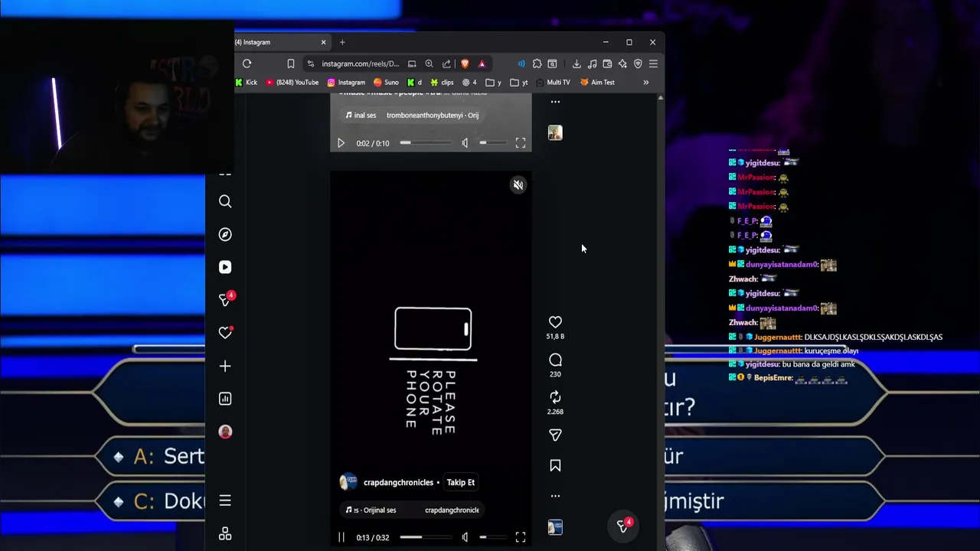Open sidebar Messages with 4 badge
This screenshot has width=980, height=551.
coord(226,299)
